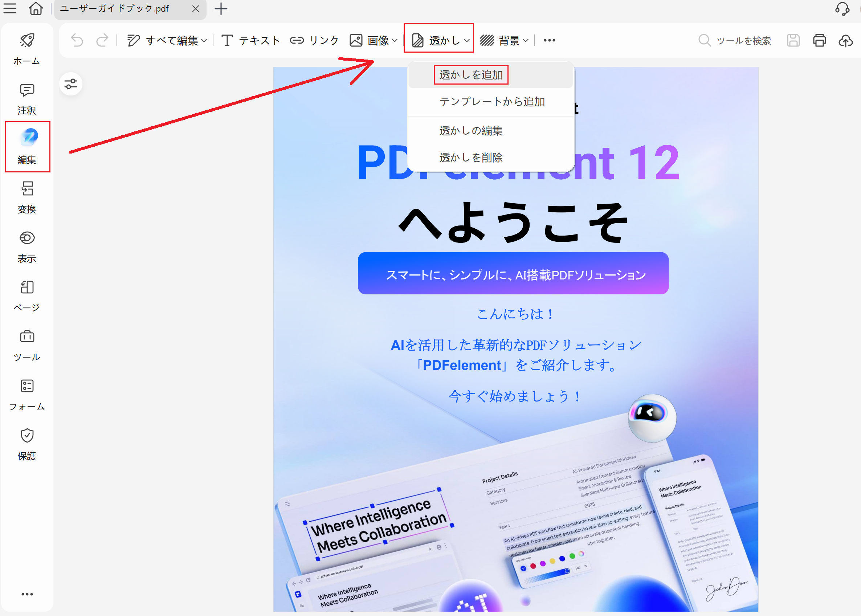The width and height of the screenshot is (861, 616).
Task: Expand the すべて編集 dropdown arrow
Action: point(204,41)
